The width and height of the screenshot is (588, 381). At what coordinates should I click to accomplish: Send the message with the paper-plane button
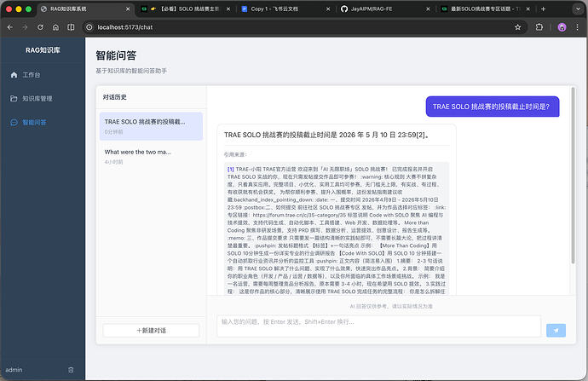pos(556,331)
